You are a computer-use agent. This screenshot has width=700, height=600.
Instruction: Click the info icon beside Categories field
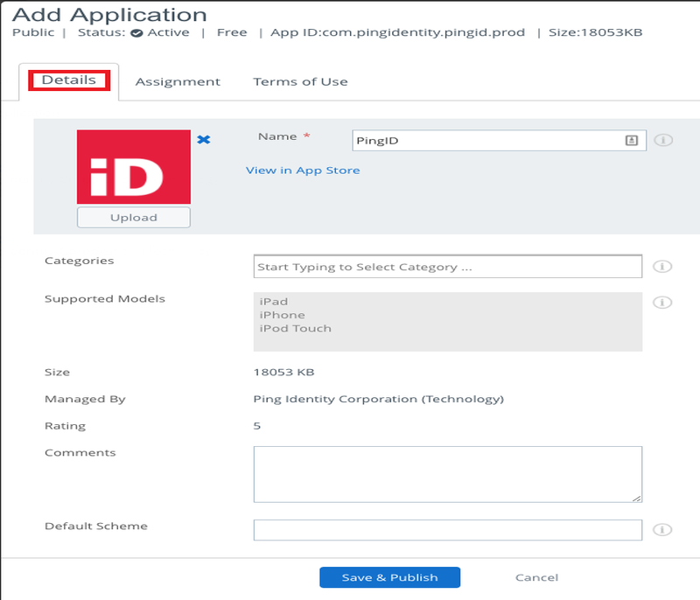[663, 267]
